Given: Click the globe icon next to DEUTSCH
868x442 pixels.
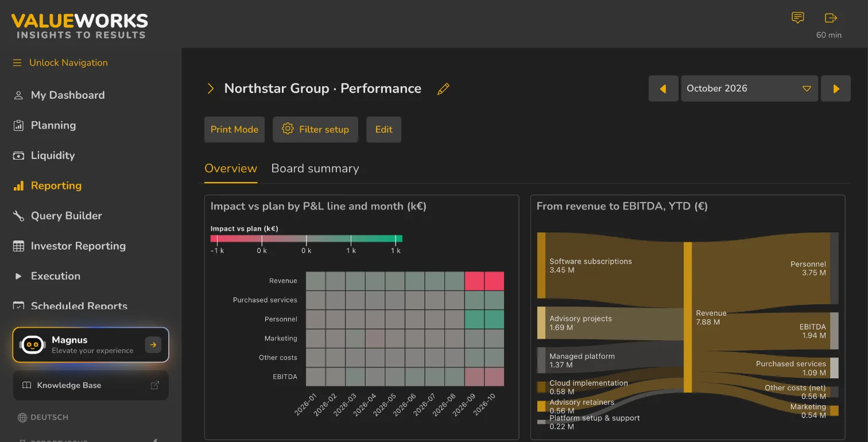Looking at the screenshot, I should point(22,417).
